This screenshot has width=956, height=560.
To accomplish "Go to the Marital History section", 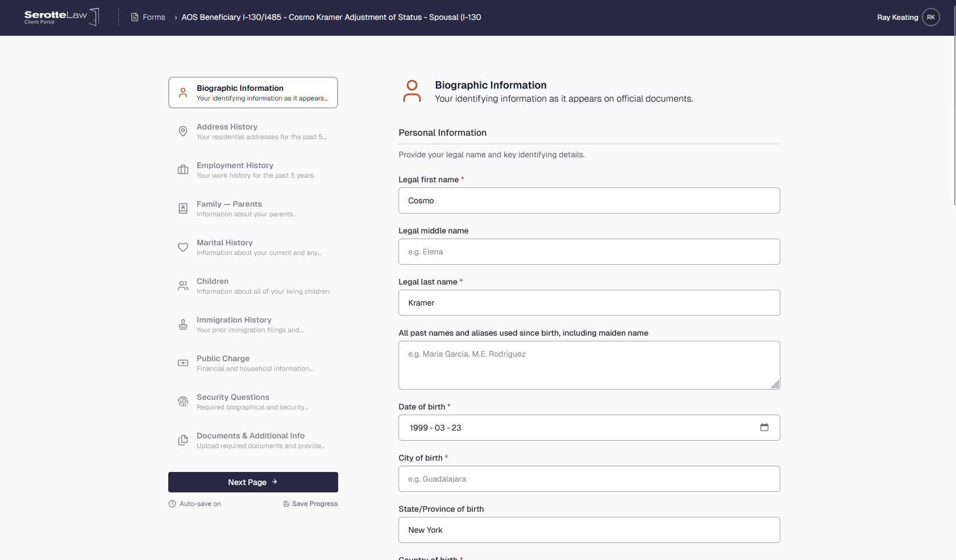I will 253,247.
